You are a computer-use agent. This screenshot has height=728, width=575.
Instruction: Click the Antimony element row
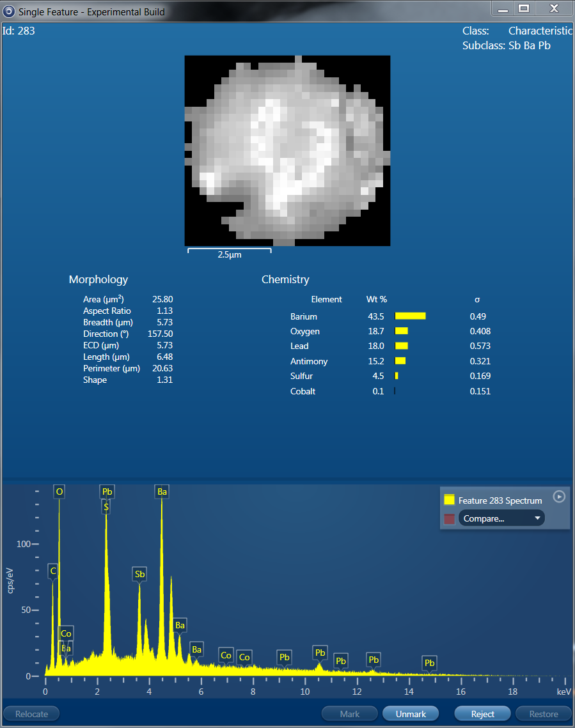coord(309,361)
